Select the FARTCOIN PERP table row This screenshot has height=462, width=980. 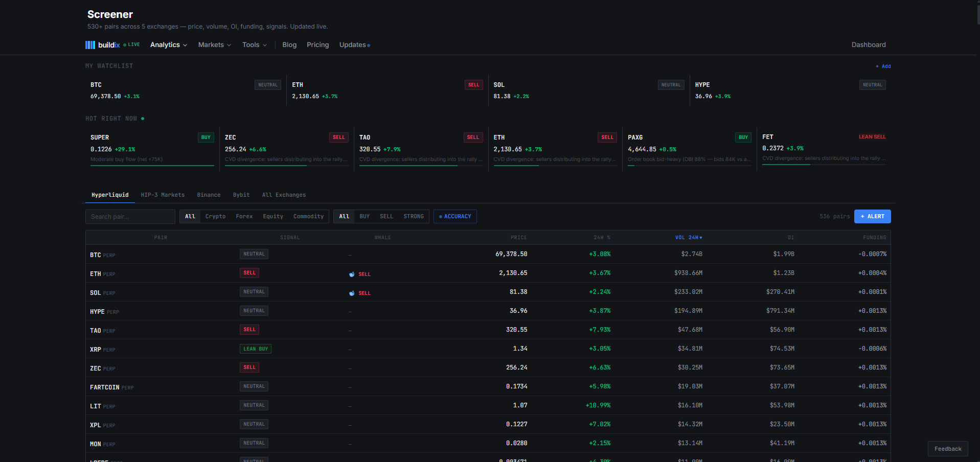coord(488,386)
